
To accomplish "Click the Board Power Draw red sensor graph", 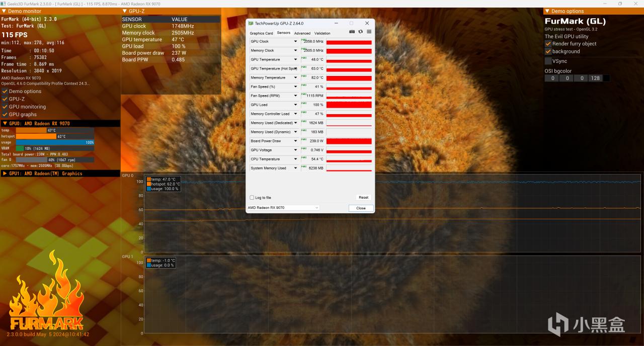I will click(x=349, y=141).
